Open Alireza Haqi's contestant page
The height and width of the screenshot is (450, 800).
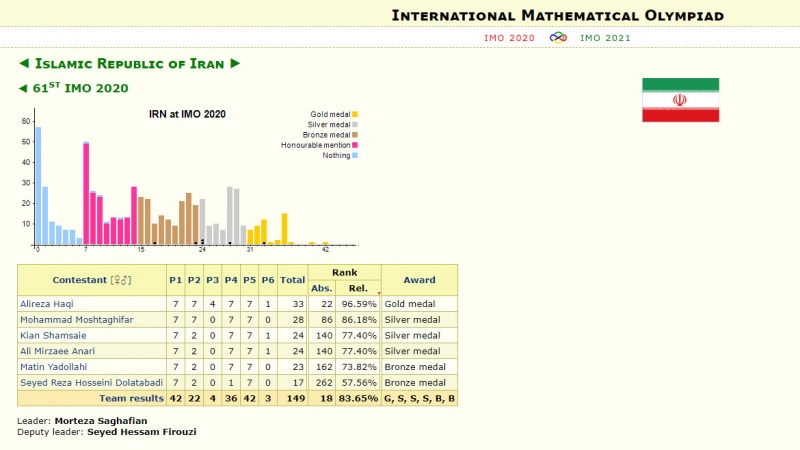pyautogui.click(x=48, y=302)
